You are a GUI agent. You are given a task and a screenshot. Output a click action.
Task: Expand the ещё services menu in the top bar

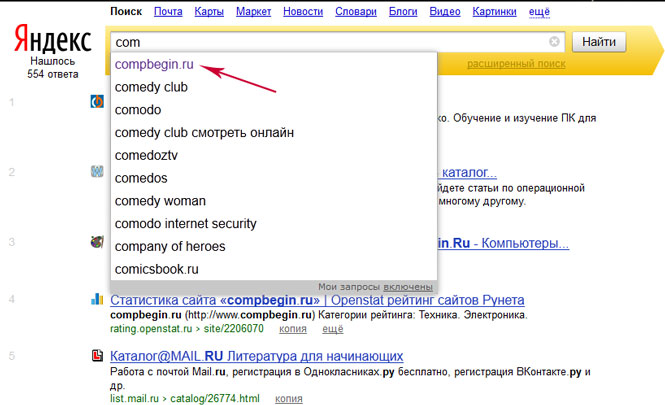[539, 11]
